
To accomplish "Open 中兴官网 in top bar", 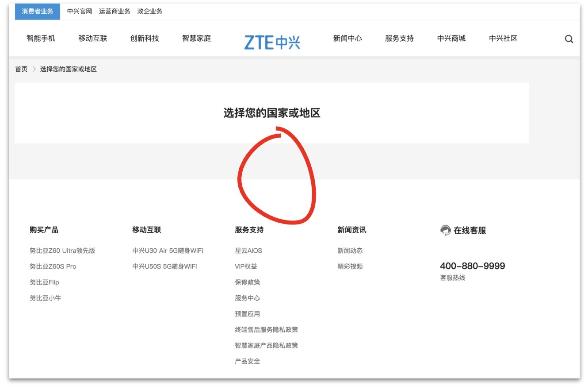I will click(x=80, y=12).
